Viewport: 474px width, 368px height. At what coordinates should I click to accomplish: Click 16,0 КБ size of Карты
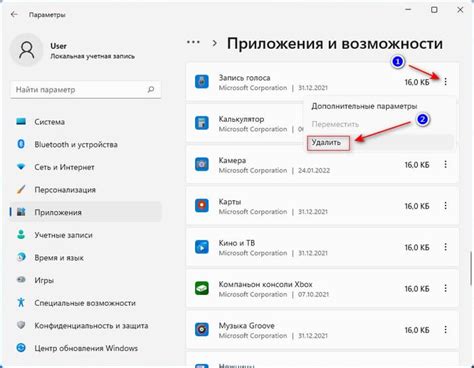point(417,206)
